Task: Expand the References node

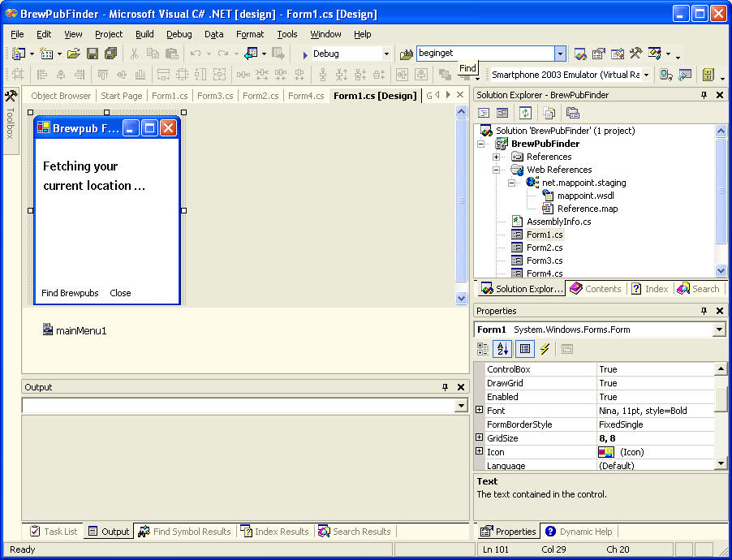Action: tap(496, 157)
